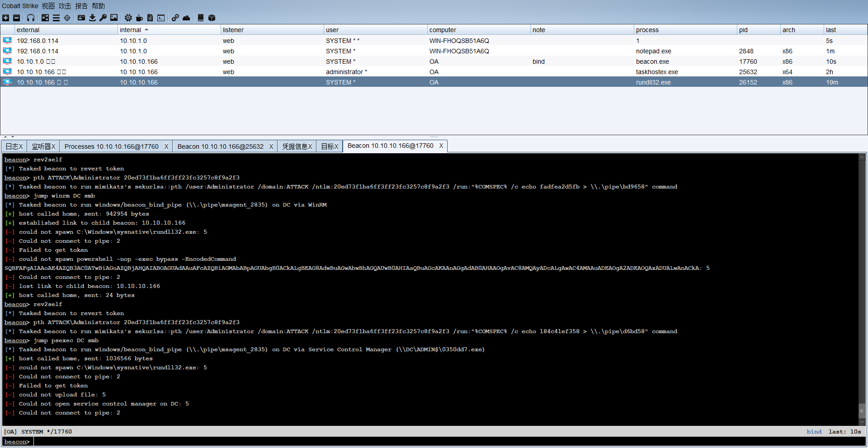Click the gear icon for Windows executable
The height and width of the screenshot is (448, 868).
click(128, 18)
